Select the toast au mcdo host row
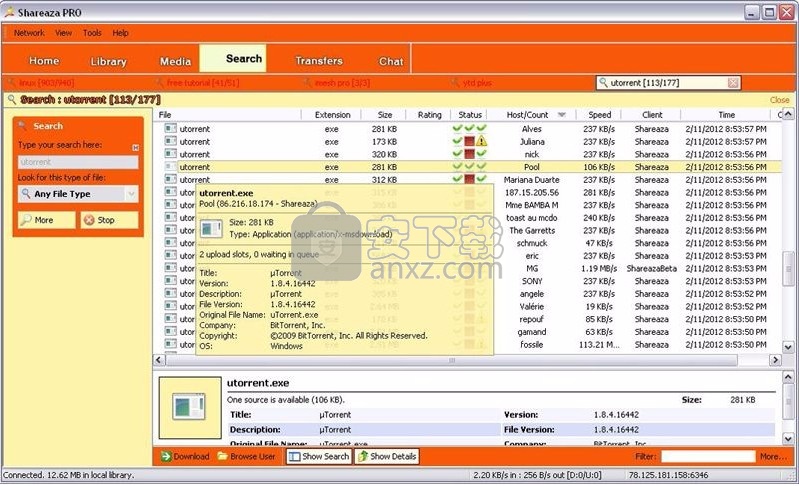The image size is (799, 486). point(468,218)
